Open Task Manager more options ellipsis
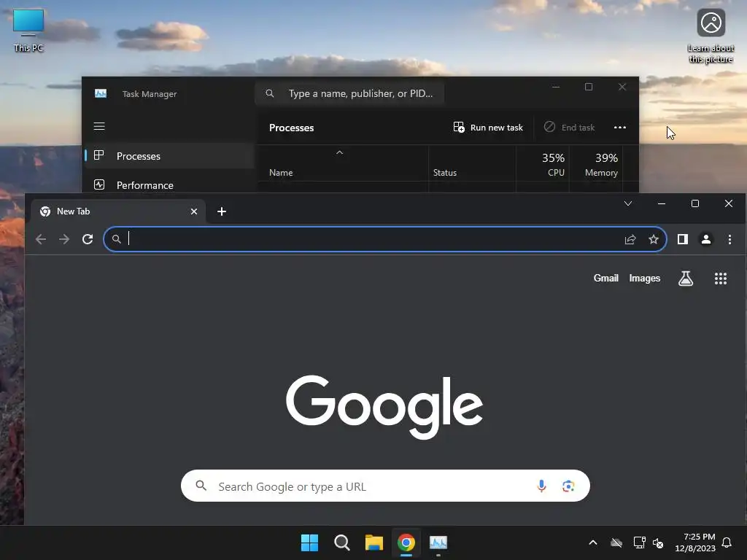The image size is (747, 560). click(x=620, y=127)
